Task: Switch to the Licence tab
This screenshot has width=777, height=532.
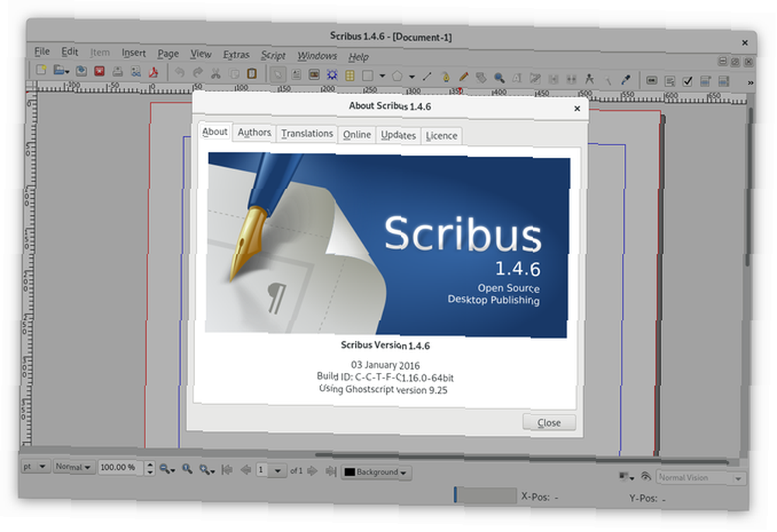Action: [x=441, y=136]
